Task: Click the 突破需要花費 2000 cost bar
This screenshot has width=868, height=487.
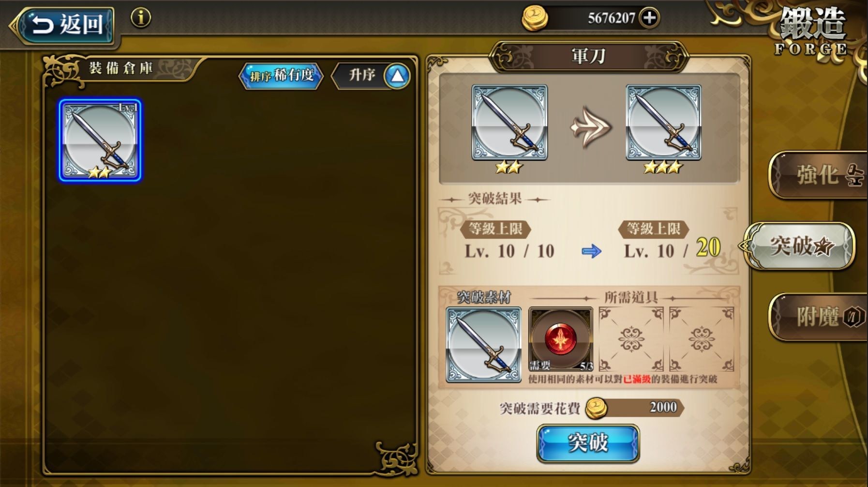Action: click(635, 408)
